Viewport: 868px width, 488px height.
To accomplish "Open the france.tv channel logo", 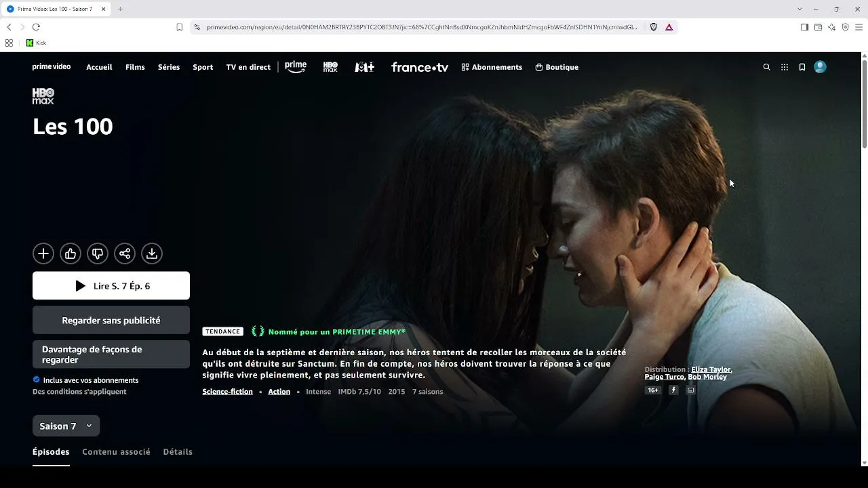I will (x=420, y=67).
